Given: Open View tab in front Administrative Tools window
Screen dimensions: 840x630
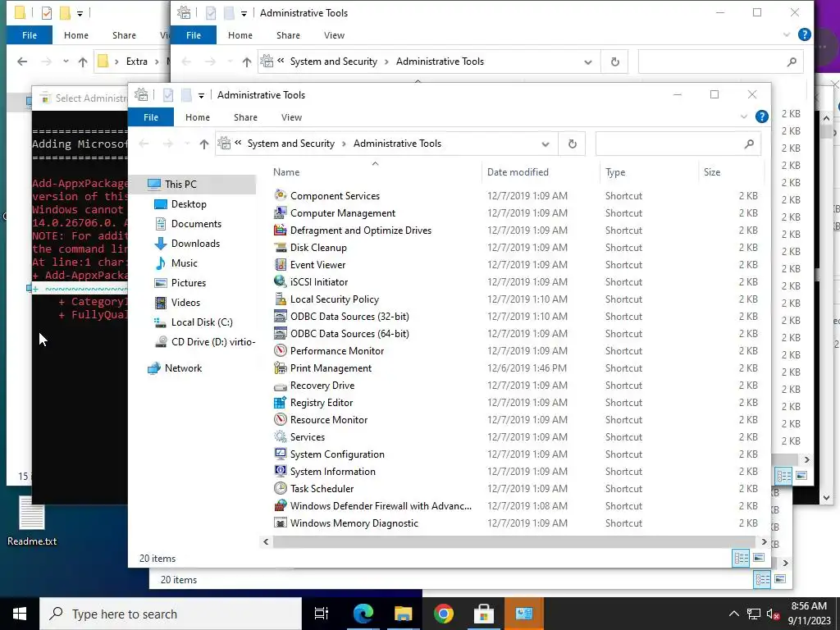Looking at the screenshot, I should point(291,117).
